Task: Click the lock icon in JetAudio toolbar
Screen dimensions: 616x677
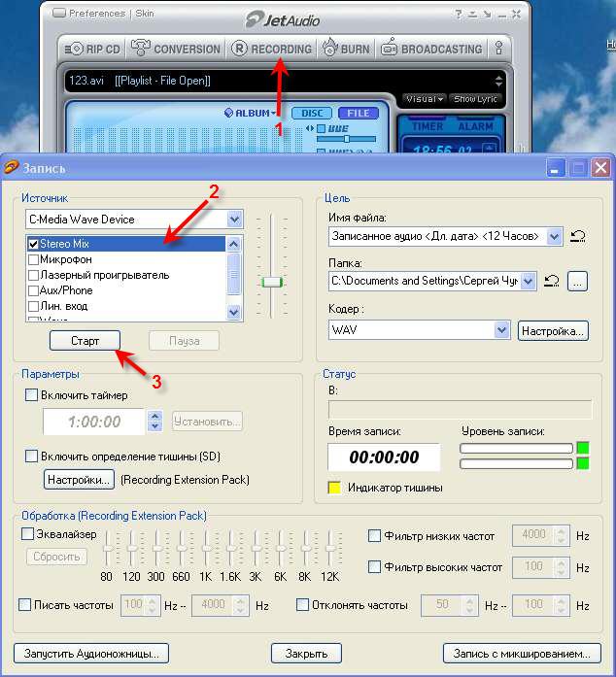Action: (498, 48)
